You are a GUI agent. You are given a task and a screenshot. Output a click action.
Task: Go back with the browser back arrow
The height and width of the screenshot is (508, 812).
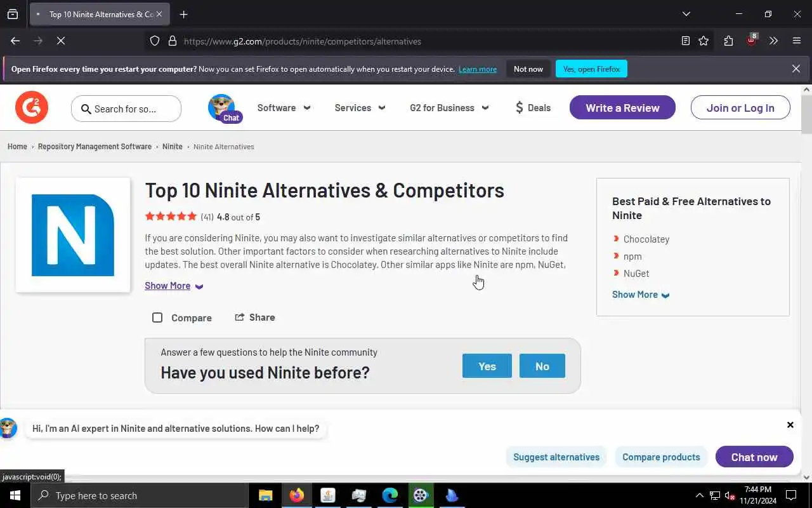click(15, 41)
